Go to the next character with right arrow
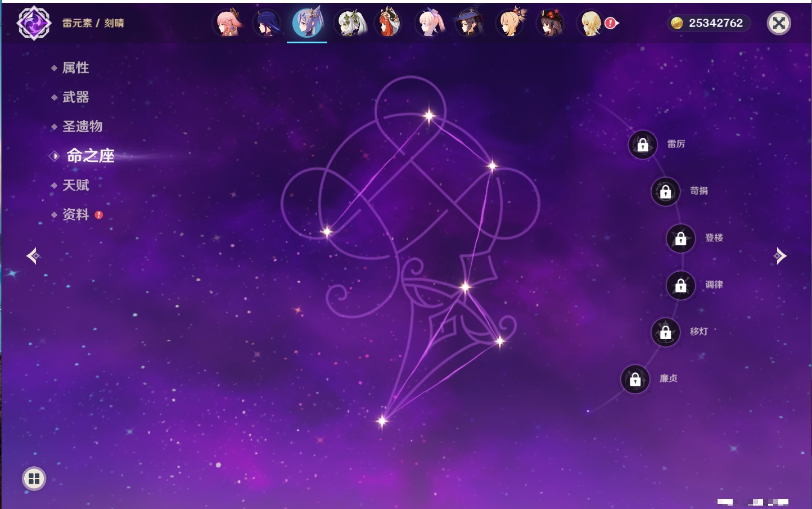The image size is (812, 509). tap(779, 256)
